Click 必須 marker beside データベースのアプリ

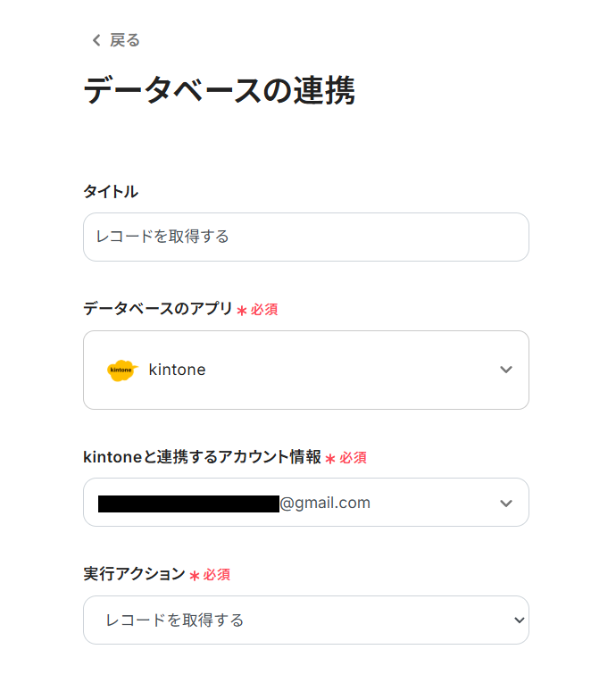coord(263,310)
